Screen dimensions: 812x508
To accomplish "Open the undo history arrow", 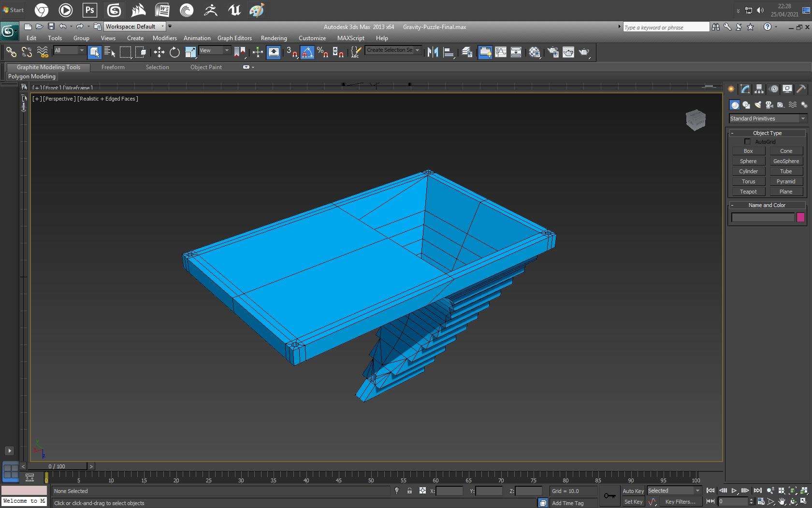I will [x=71, y=27].
